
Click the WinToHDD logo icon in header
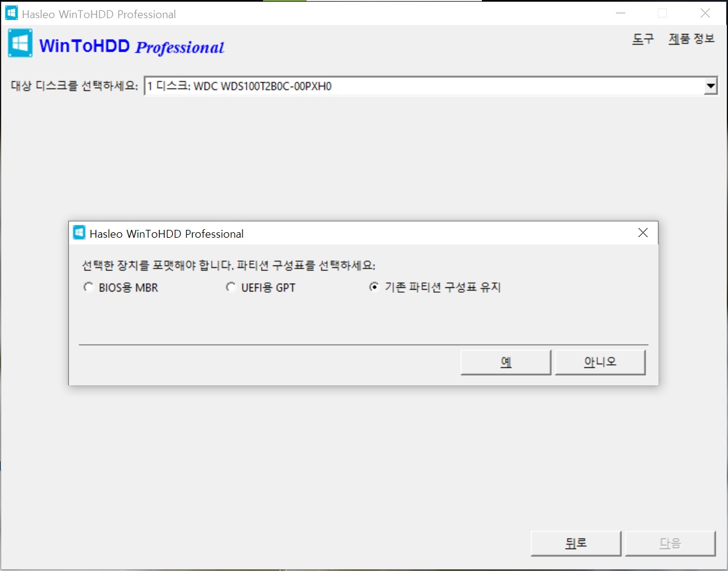click(21, 44)
